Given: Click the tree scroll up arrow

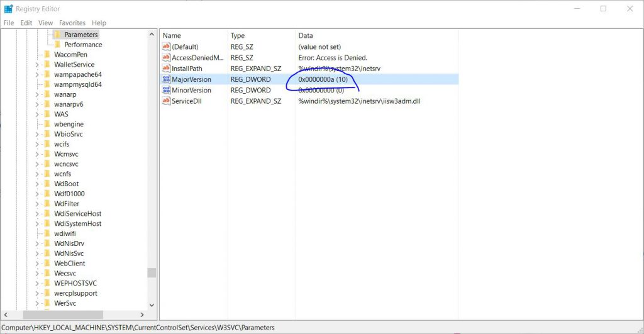Looking at the screenshot, I should pos(152,35).
